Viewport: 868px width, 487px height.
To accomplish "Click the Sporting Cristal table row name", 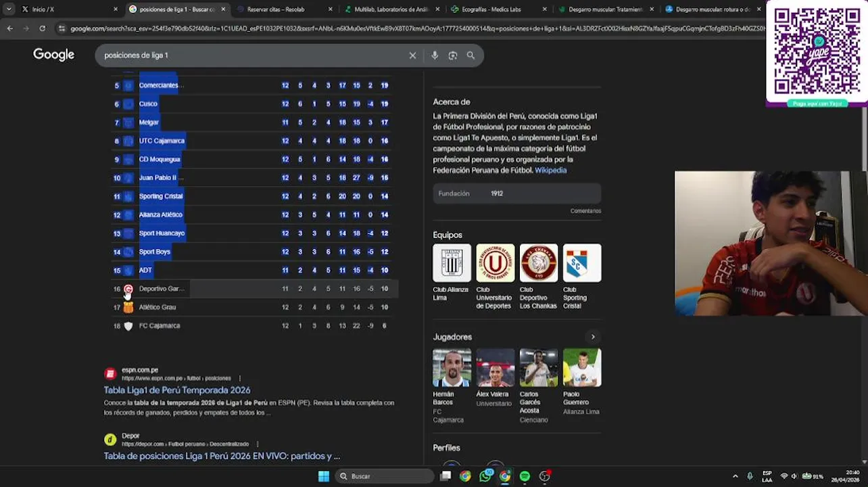I will pos(161,196).
